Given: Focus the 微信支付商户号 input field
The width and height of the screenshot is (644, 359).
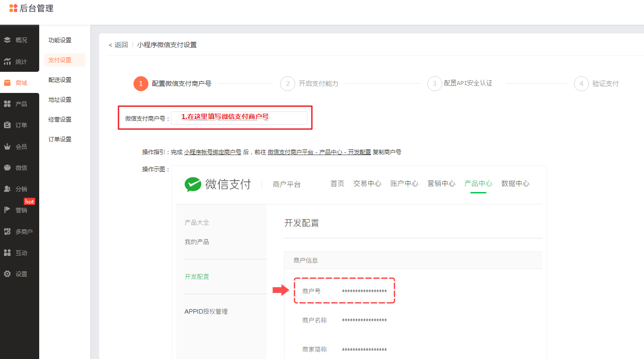Looking at the screenshot, I should 239,118.
